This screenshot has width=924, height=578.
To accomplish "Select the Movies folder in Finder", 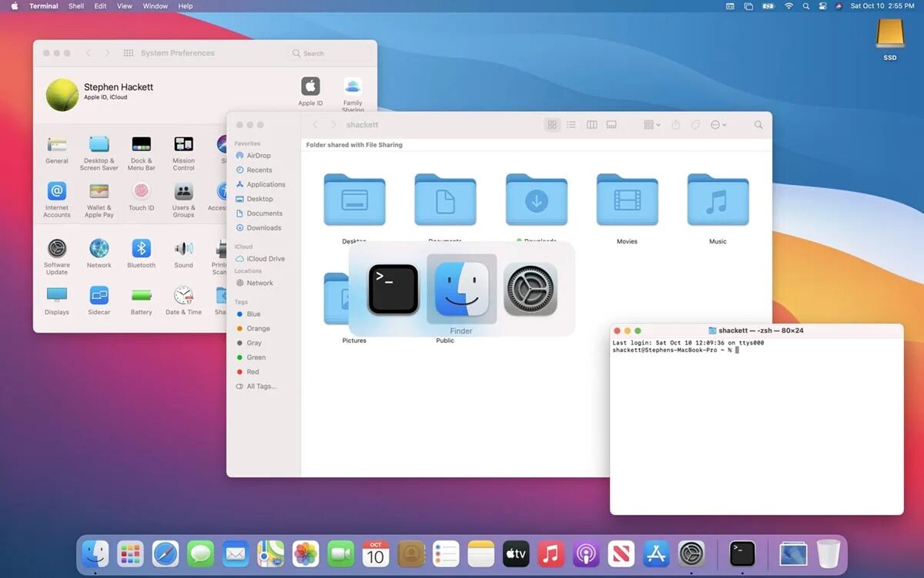I will point(627,200).
